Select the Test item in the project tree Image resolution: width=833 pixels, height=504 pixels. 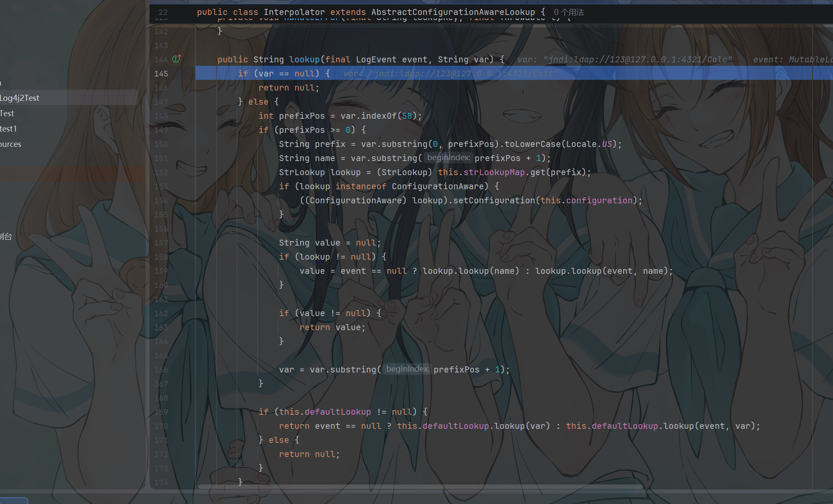click(x=7, y=113)
